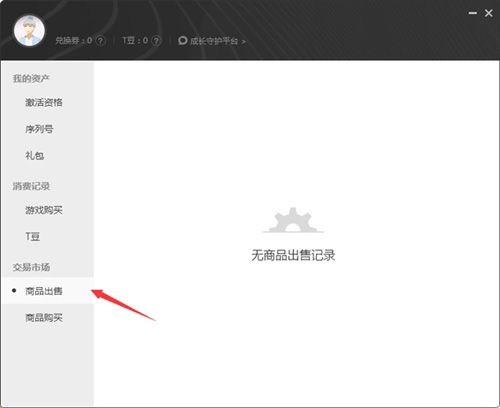Click the chat bubble icon before 成长守护平台

tap(183, 40)
